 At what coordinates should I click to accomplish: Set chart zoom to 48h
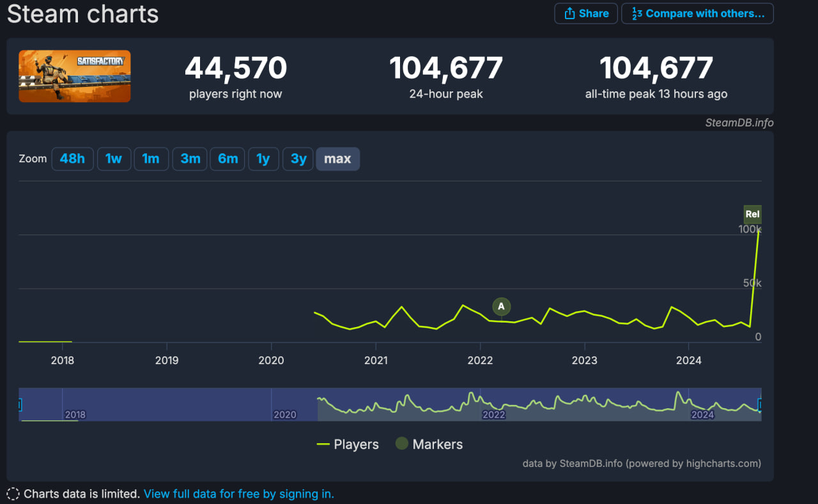point(72,159)
